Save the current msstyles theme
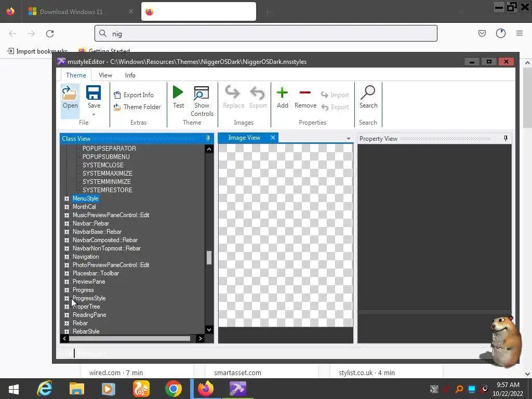The width and height of the screenshot is (532, 399). [94, 97]
